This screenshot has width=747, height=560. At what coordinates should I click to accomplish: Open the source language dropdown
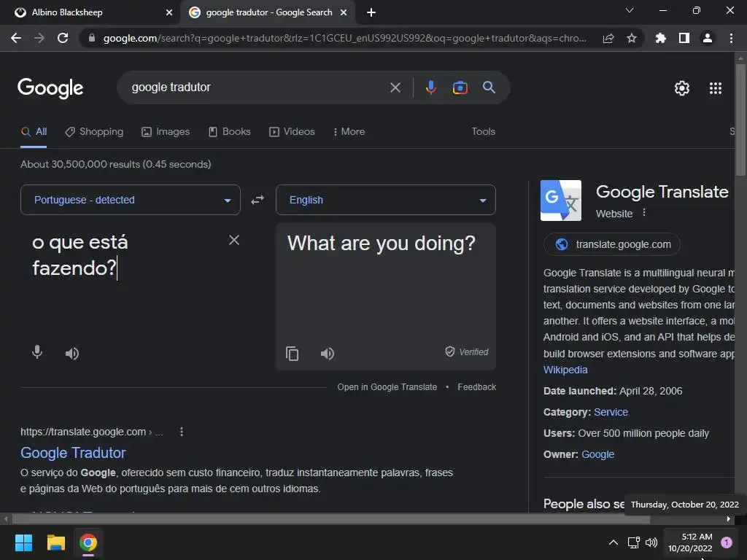130,200
